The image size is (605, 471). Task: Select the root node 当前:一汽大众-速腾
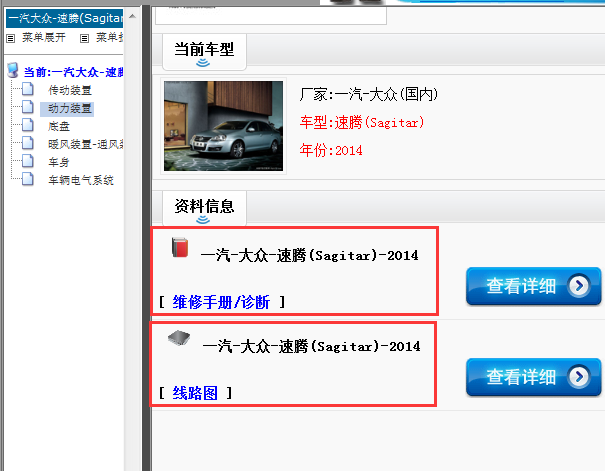click(x=73, y=72)
